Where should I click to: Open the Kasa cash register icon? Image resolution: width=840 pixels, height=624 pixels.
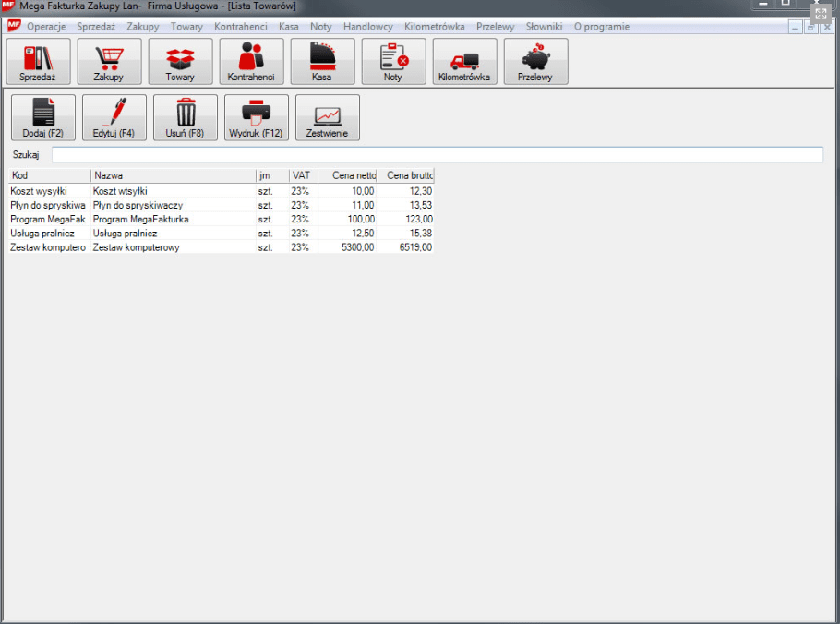point(322,62)
